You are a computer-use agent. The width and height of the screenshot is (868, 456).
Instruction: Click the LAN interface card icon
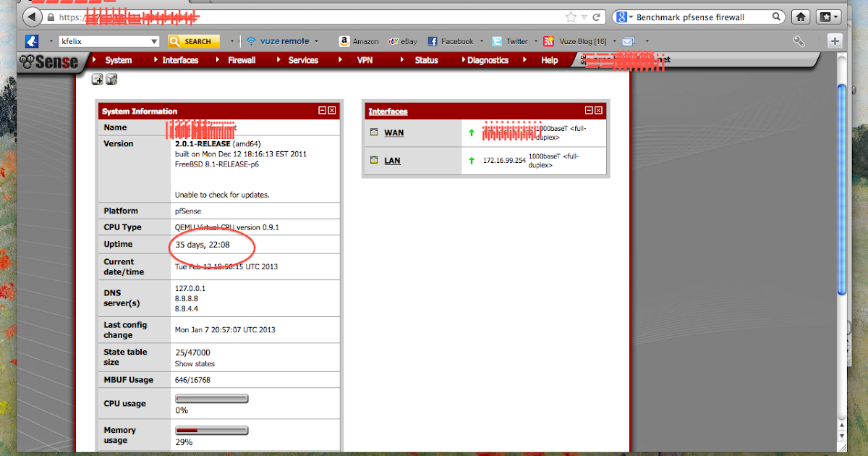coord(374,160)
